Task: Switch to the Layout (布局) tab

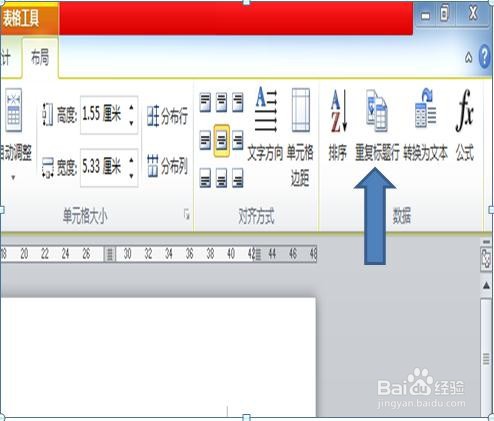Action: tap(40, 57)
